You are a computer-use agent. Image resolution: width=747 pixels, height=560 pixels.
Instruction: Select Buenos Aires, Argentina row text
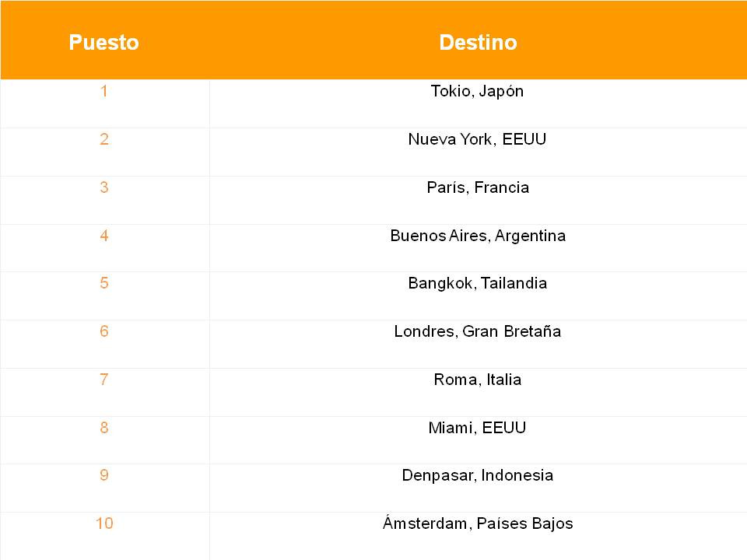click(x=478, y=235)
